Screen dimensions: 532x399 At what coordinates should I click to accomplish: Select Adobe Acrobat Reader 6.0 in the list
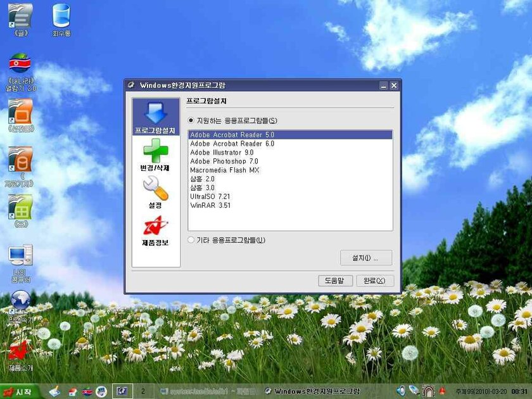(x=291, y=144)
